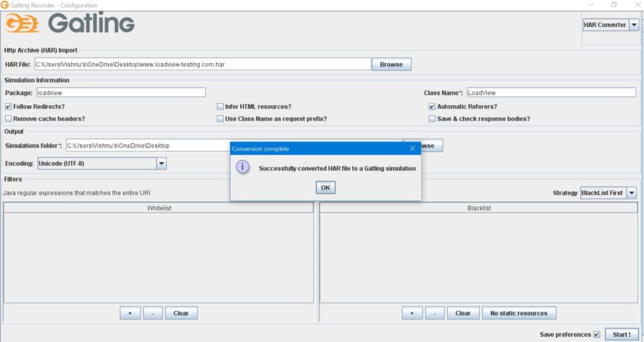Click the Class Name input field
The width and height of the screenshot is (644, 342).
point(551,93)
